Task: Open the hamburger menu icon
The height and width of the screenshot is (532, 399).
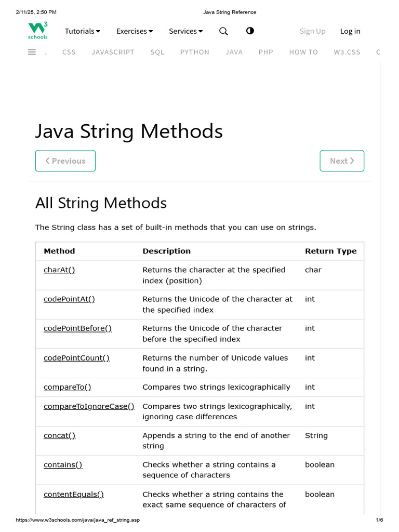Action: click(32, 52)
